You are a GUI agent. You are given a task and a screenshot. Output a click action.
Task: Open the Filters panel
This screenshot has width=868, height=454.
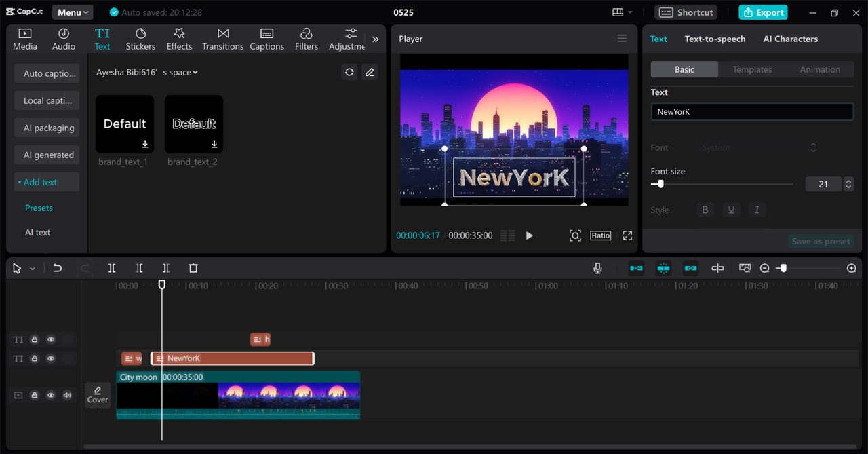pos(306,39)
